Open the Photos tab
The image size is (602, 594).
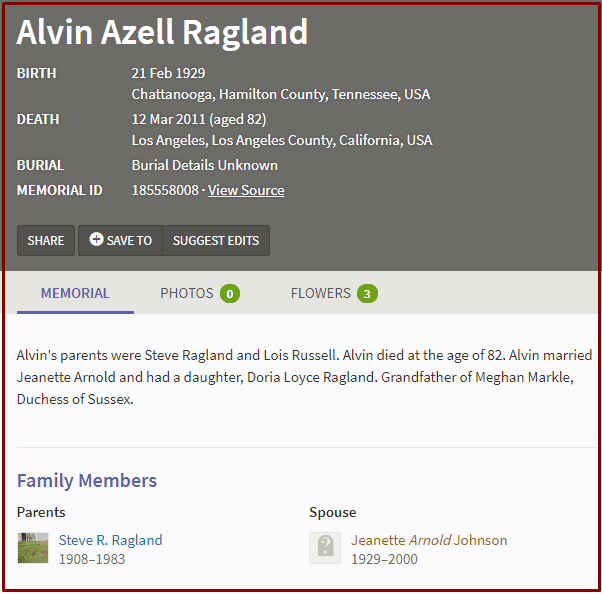(x=200, y=293)
